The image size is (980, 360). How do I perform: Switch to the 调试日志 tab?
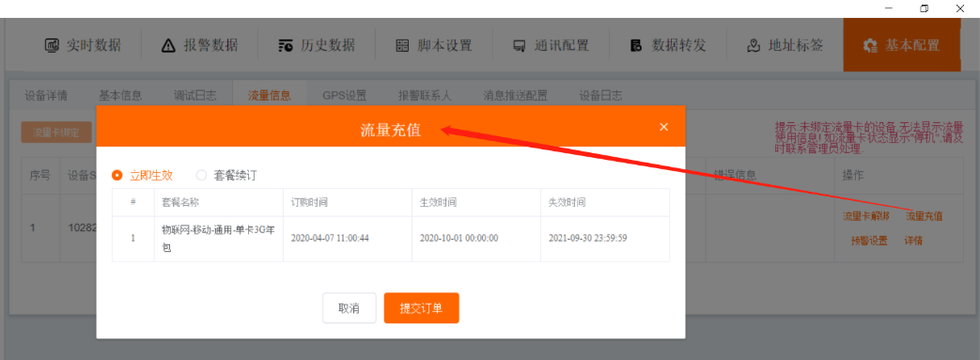click(195, 96)
